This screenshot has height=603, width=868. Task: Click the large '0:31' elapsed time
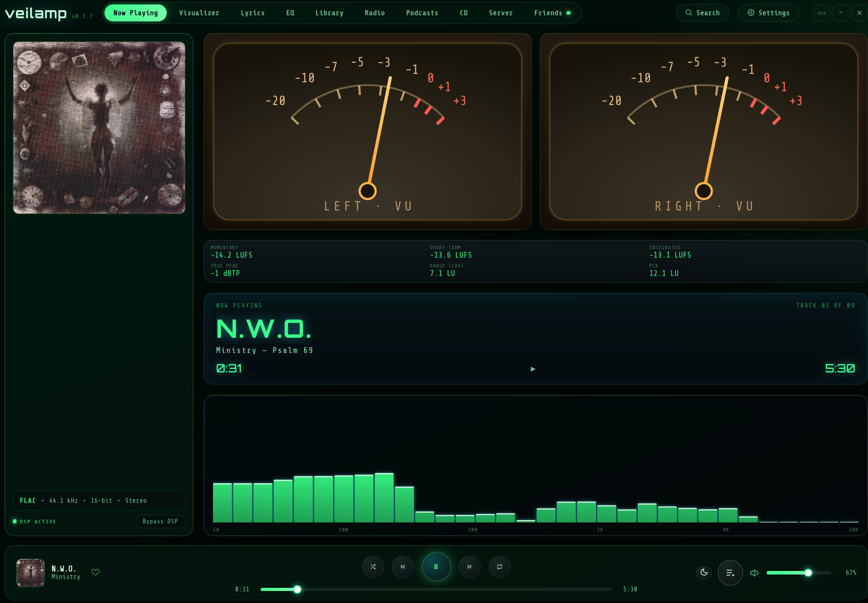(x=229, y=368)
